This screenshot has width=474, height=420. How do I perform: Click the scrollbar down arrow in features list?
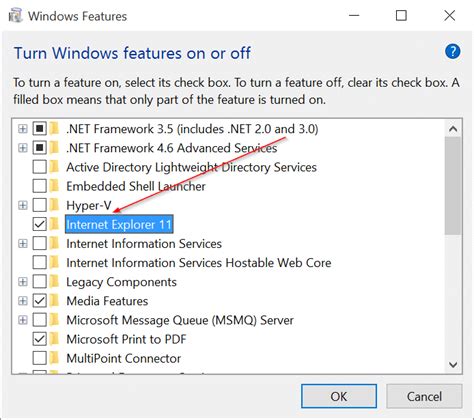(453, 364)
